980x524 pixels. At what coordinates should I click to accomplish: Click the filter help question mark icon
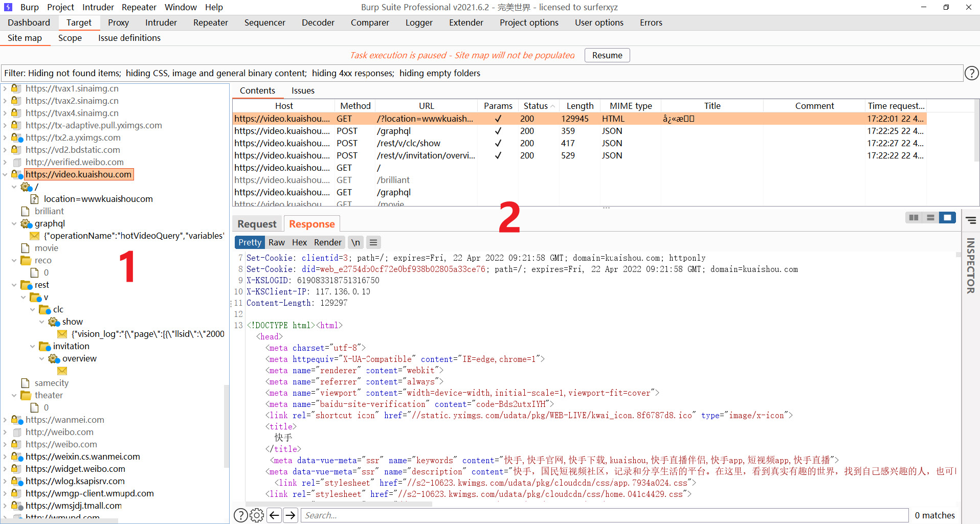971,73
